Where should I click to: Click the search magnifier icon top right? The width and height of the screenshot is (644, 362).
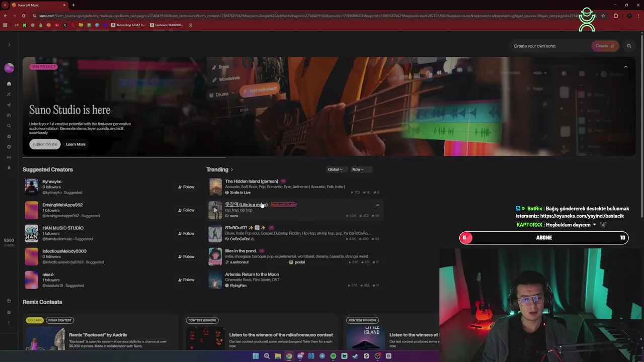(629, 46)
